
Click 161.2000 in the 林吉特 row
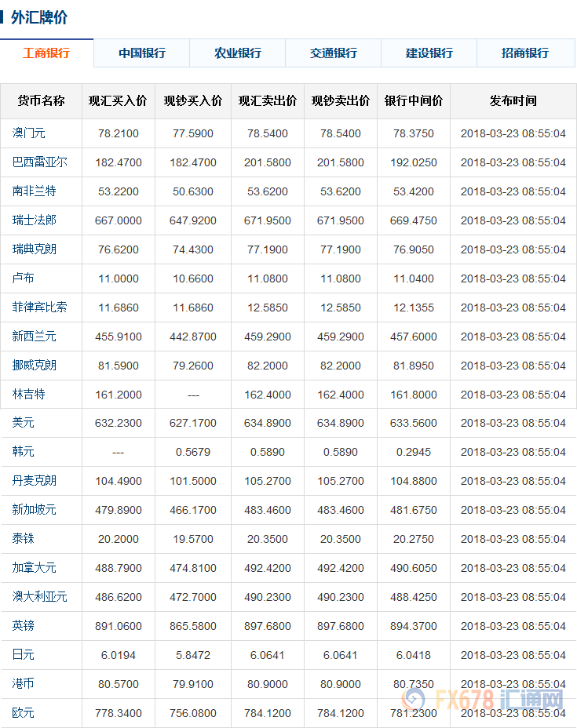click(119, 395)
